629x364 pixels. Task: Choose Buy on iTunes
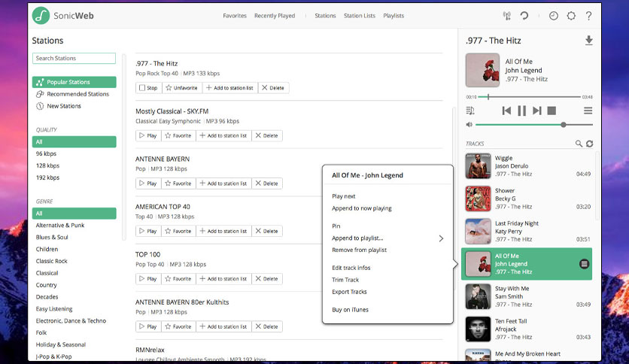point(350,310)
